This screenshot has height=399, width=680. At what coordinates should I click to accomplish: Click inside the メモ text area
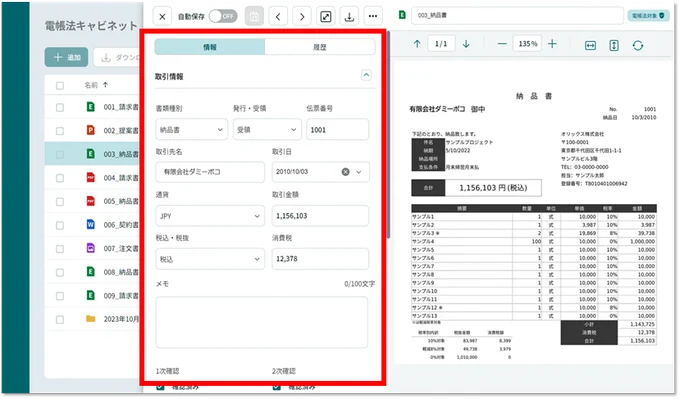point(262,322)
